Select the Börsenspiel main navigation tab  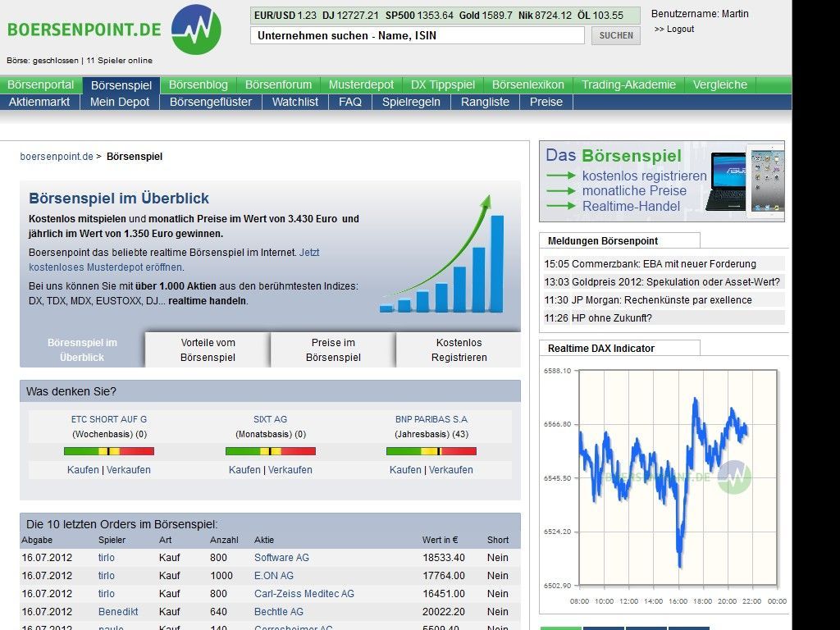tap(121, 85)
